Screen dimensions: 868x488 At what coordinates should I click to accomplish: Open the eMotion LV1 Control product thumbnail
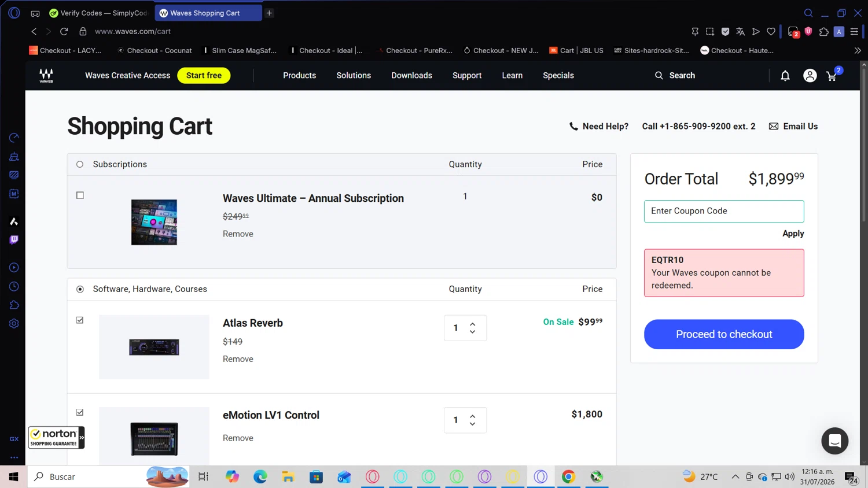pos(154,437)
